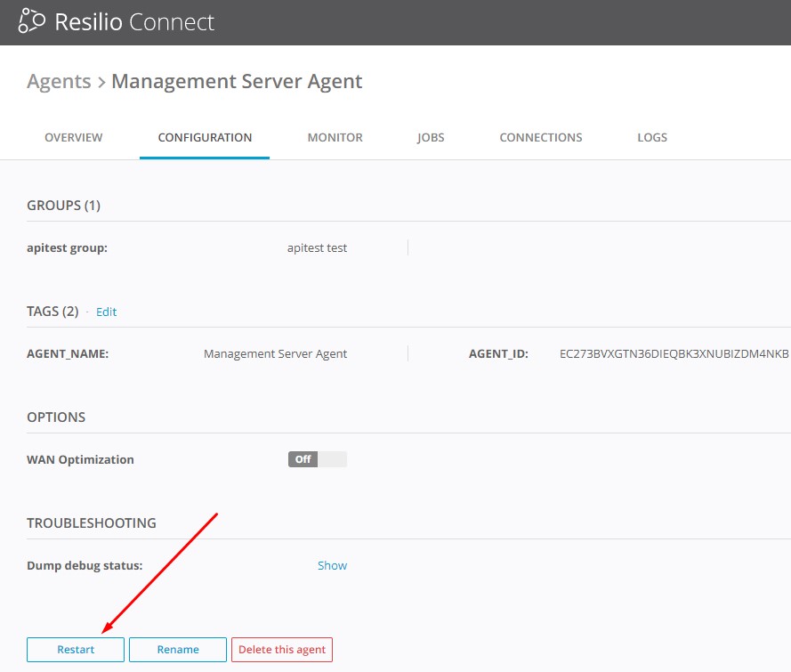Click the Groups (1) section header

click(63, 206)
